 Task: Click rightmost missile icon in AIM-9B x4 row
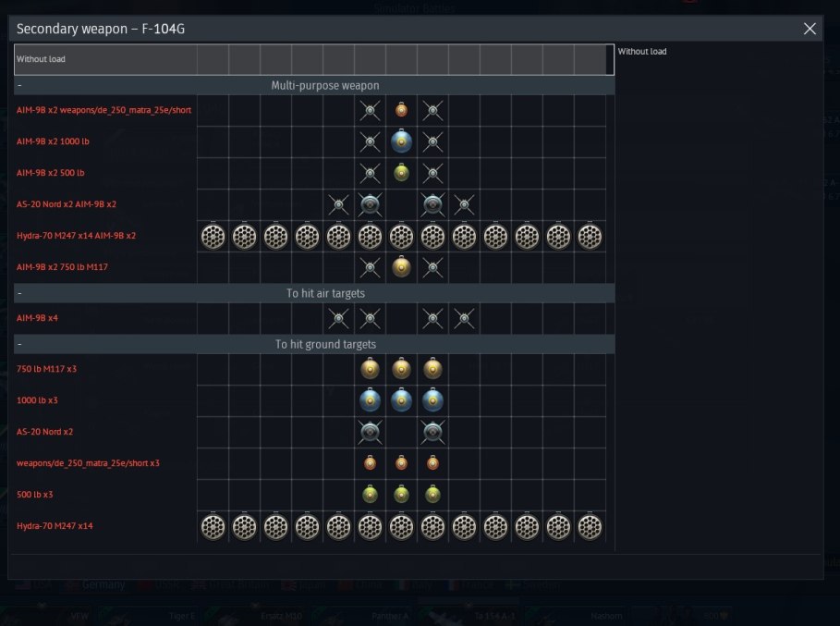pos(465,319)
